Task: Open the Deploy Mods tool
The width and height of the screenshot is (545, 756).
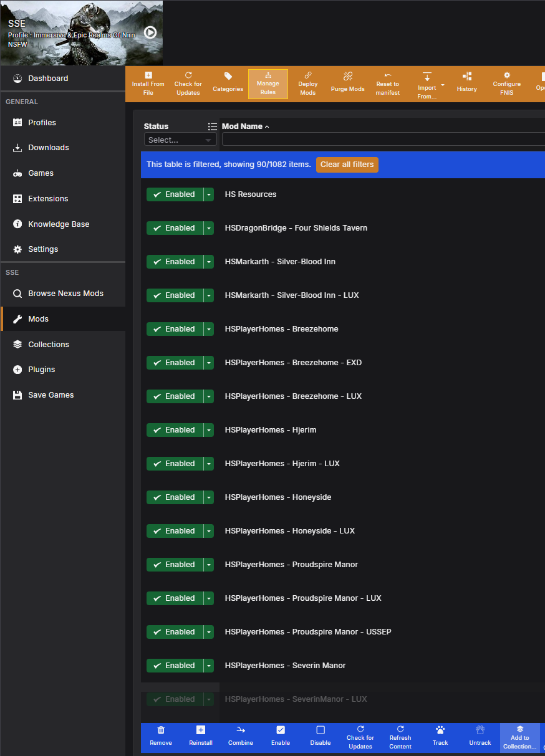Action: (307, 84)
